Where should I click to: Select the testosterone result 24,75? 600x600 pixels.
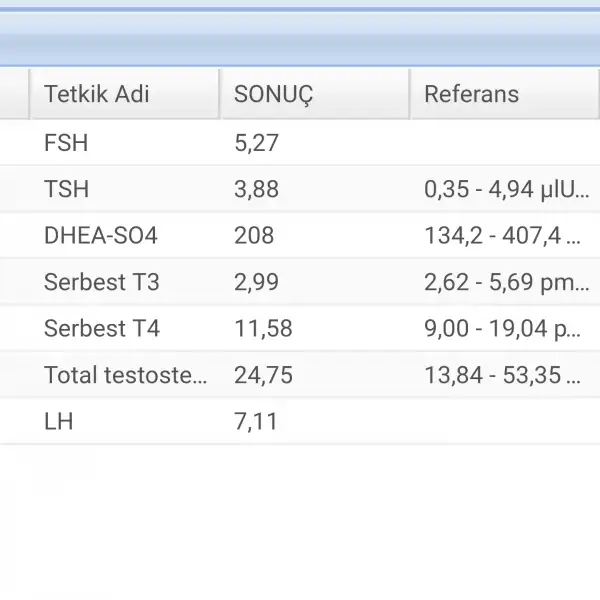click(x=262, y=375)
